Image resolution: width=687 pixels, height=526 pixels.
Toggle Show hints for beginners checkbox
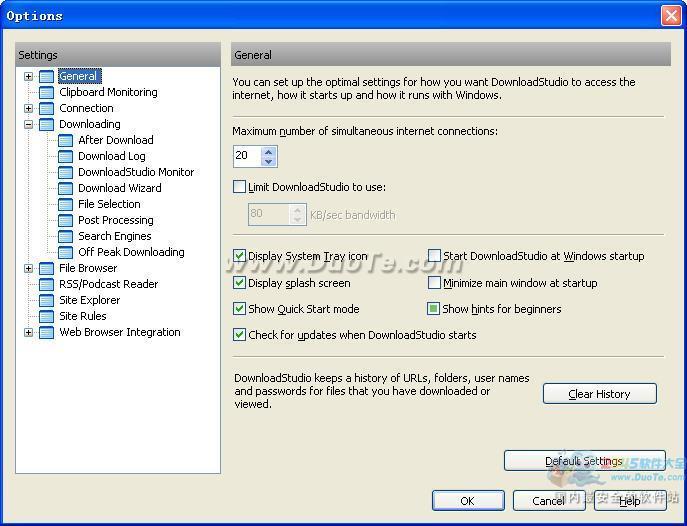433,309
